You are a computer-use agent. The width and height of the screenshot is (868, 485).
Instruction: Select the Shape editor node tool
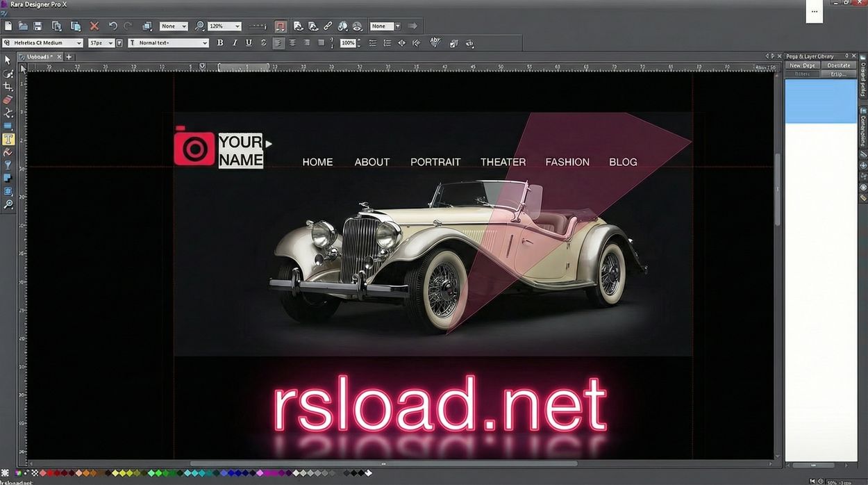pyautogui.click(x=8, y=113)
